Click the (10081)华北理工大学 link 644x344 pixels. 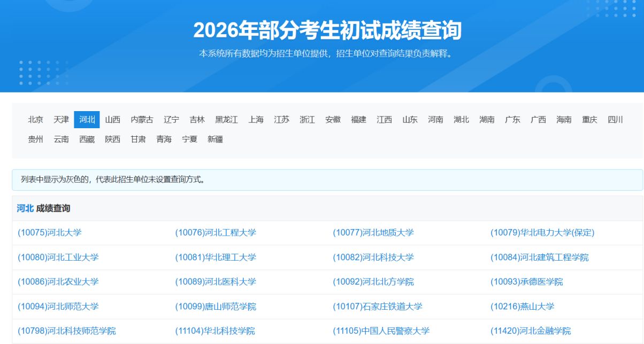(x=216, y=257)
